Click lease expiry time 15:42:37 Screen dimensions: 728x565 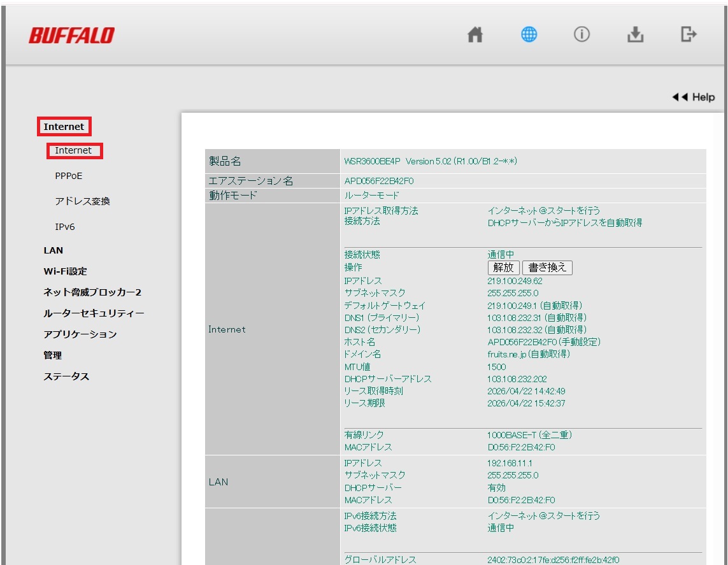527,403
